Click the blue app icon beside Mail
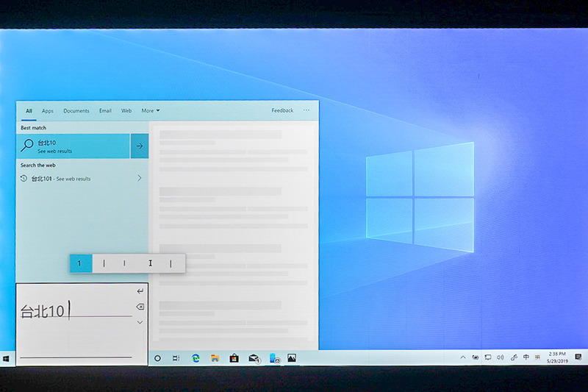The height and width of the screenshot is (392, 588). point(274,358)
